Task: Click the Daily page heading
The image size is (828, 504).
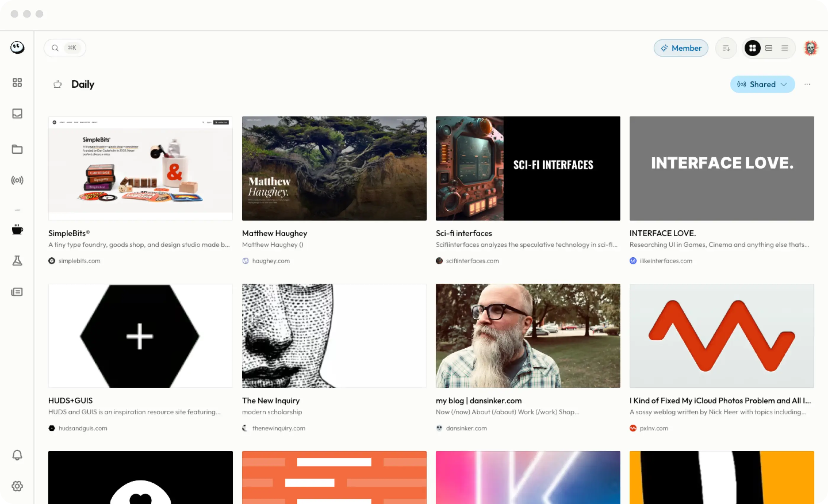Action: coord(83,84)
